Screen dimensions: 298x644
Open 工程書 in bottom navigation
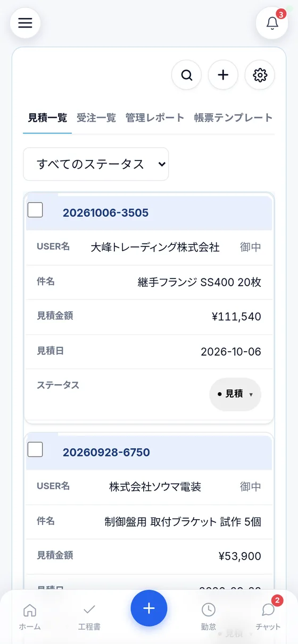[x=89, y=616]
